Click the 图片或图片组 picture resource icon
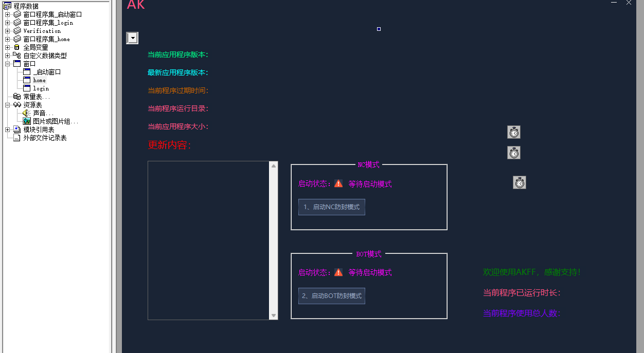 click(27, 121)
